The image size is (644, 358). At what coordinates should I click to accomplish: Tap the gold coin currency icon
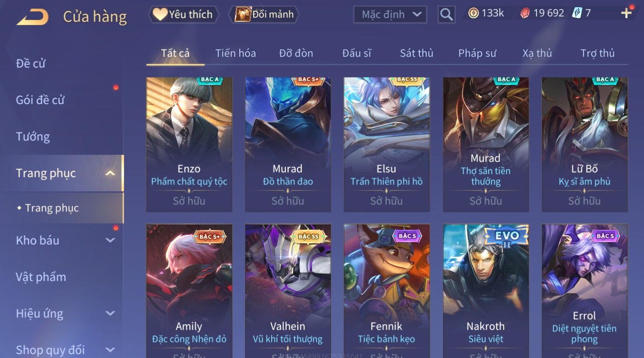[x=473, y=13]
